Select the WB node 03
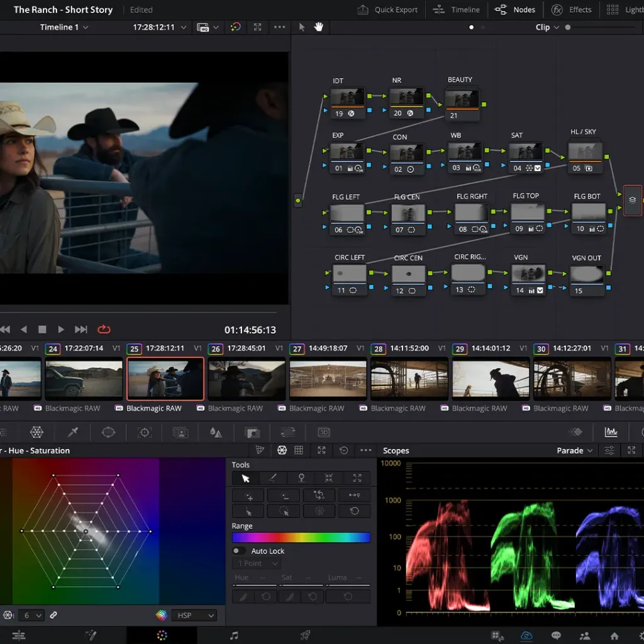The height and width of the screenshot is (644, 644). [465, 158]
